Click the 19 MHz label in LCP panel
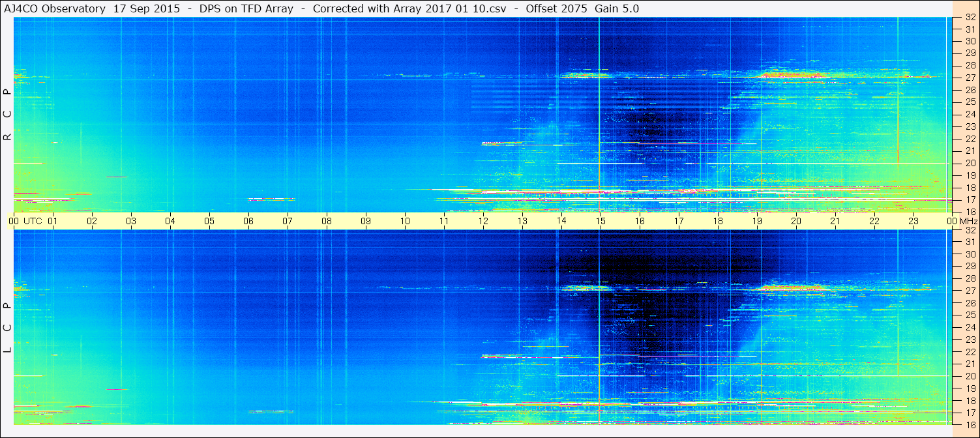The image size is (980, 438). [970, 388]
